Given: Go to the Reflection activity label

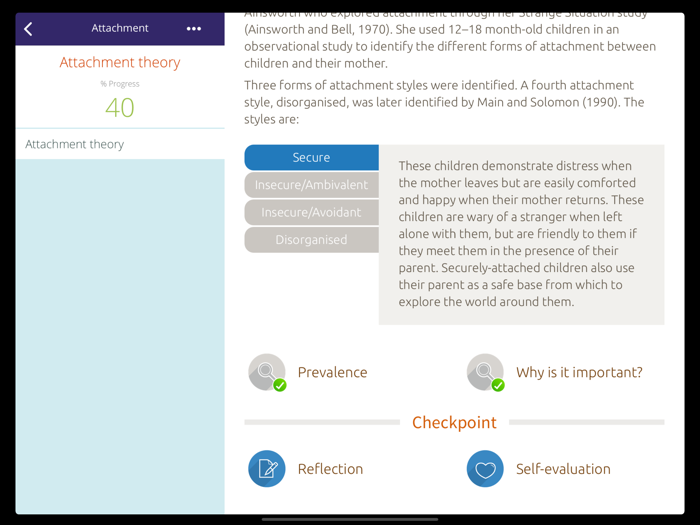Looking at the screenshot, I should tap(330, 469).
